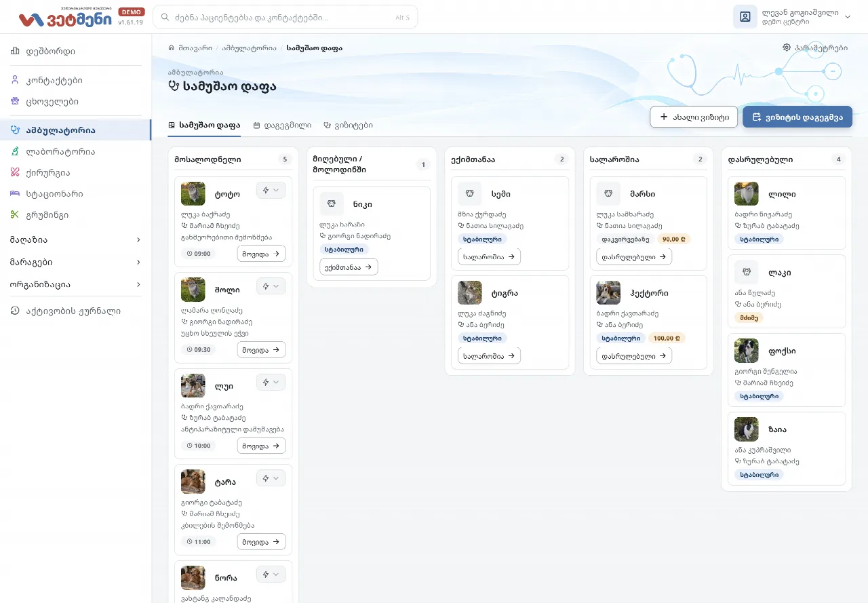Open the dashboard icon in sidebar
Screen dimensions: 868x603
click(x=15, y=51)
